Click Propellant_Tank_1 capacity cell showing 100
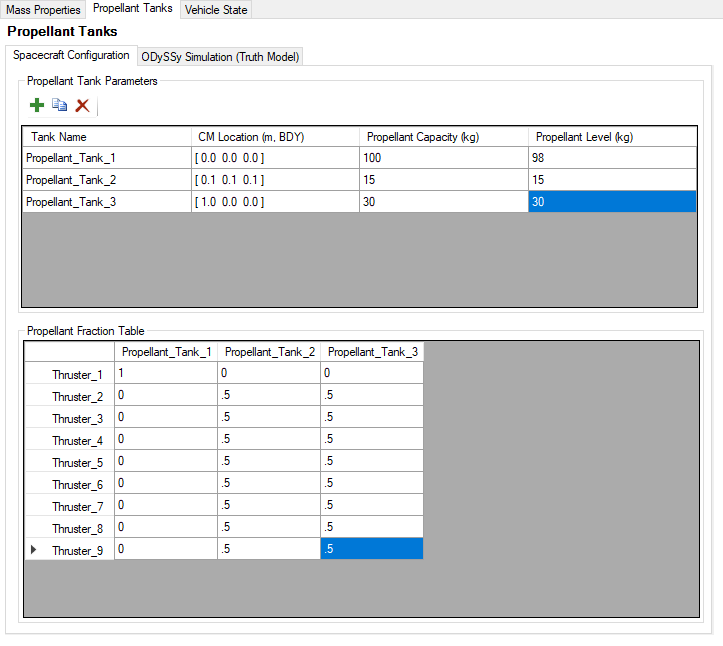This screenshot has height=646, width=723. [x=443, y=157]
